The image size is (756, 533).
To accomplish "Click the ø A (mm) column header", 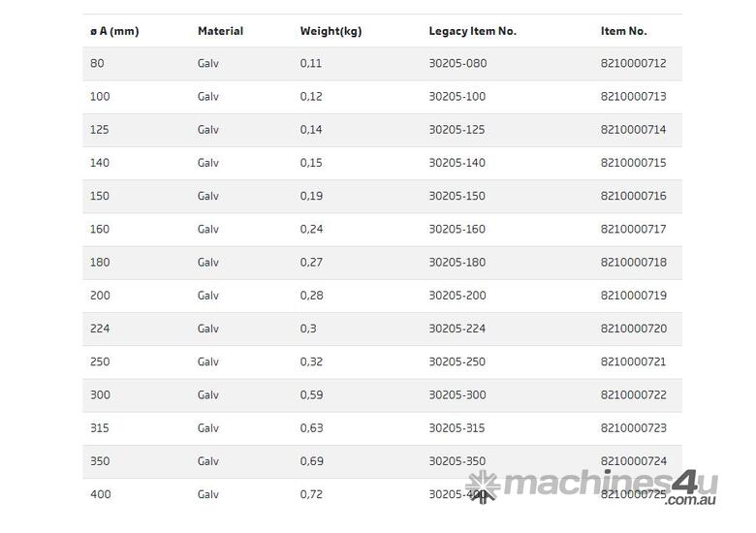I will pyautogui.click(x=114, y=31).
